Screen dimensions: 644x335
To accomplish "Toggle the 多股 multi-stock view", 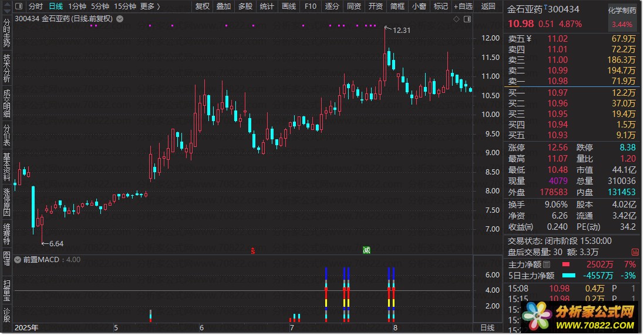I will click(245, 6).
